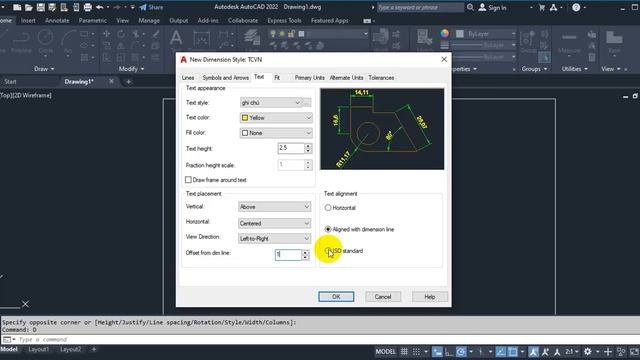Click the Share paper-plane button
Image resolution: width=640 pixels, height=360 pixels.
pos(151,7)
